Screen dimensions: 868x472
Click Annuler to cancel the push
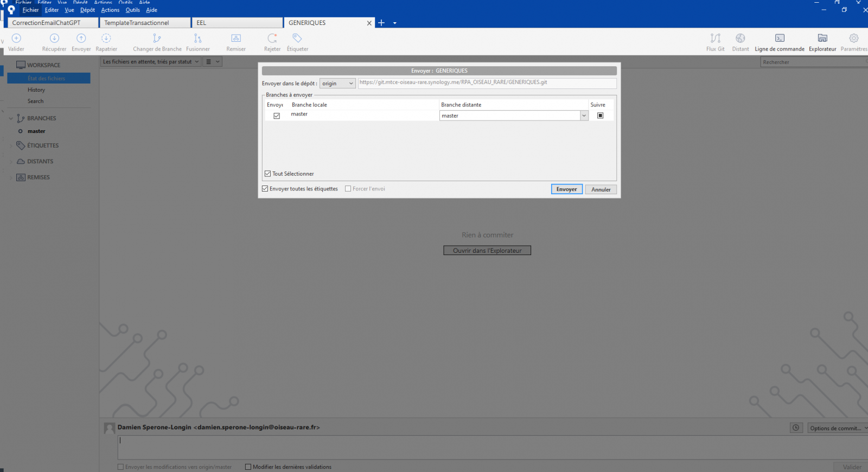pos(601,189)
